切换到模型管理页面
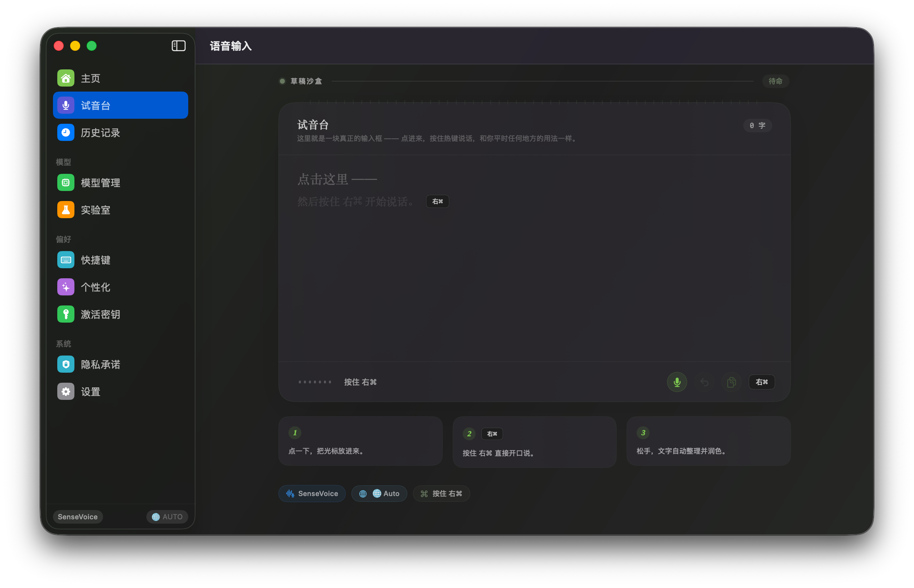The image size is (914, 588). (x=100, y=182)
